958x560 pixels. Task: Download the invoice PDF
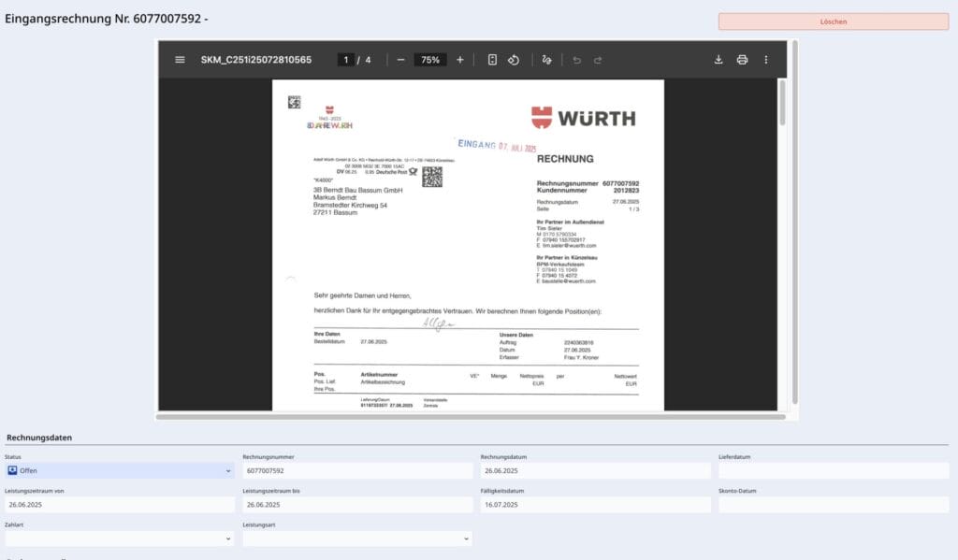pyautogui.click(x=718, y=59)
